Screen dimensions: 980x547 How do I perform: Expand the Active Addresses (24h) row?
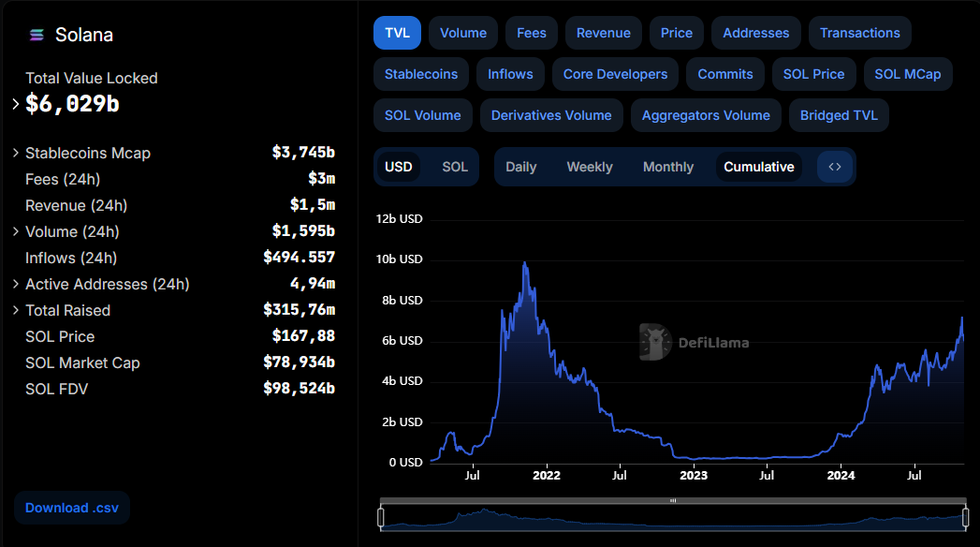[16, 284]
